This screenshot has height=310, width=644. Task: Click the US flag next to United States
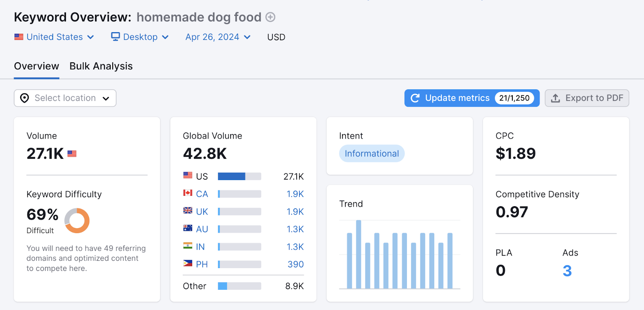point(18,37)
